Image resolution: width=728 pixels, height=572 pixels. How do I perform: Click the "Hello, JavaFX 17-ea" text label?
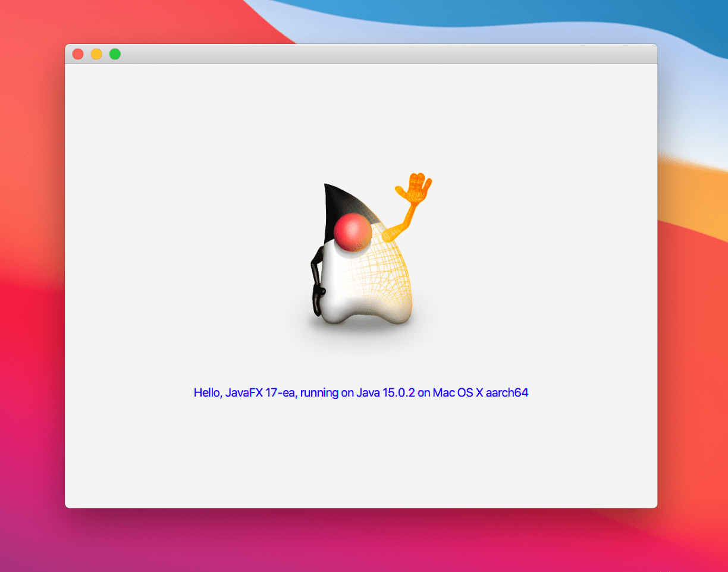click(x=361, y=393)
